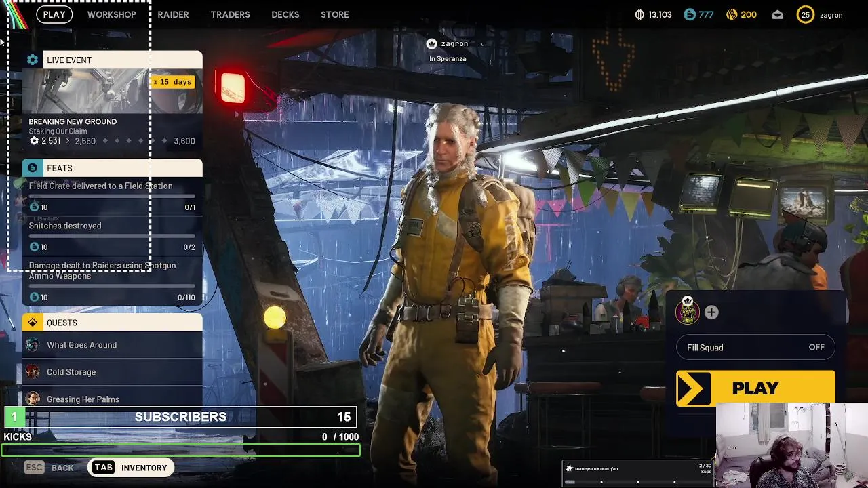Click the event progress milestone track
This screenshot has height=488, width=868.
(134, 141)
